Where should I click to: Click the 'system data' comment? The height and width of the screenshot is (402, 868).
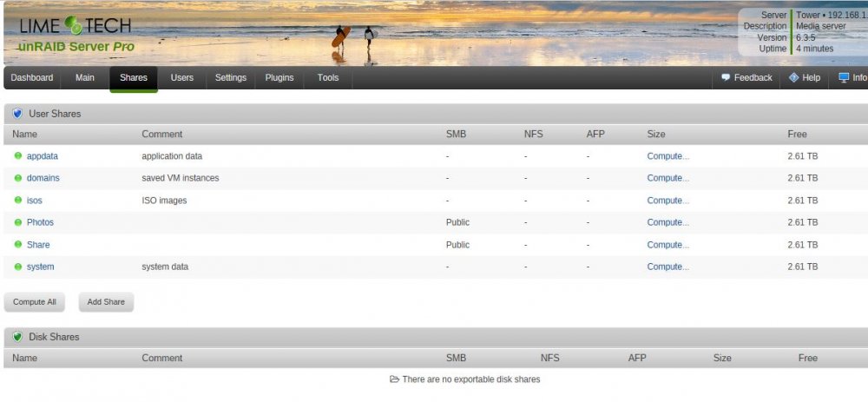pyautogui.click(x=165, y=267)
